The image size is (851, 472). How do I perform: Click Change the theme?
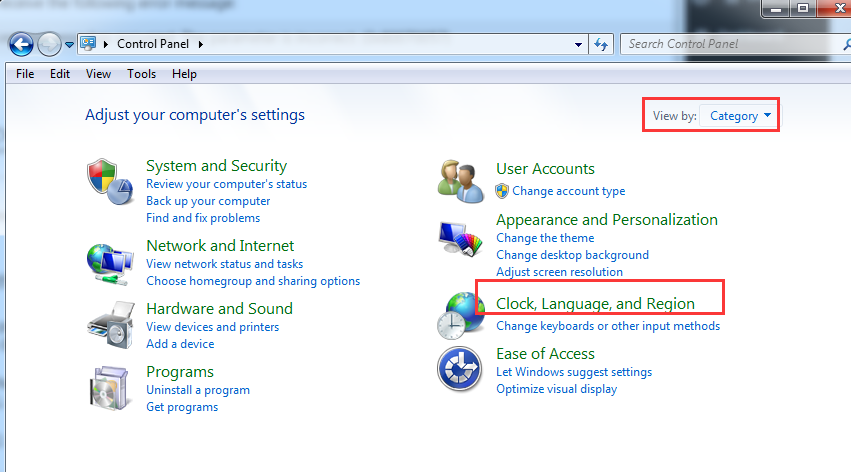tap(545, 238)
